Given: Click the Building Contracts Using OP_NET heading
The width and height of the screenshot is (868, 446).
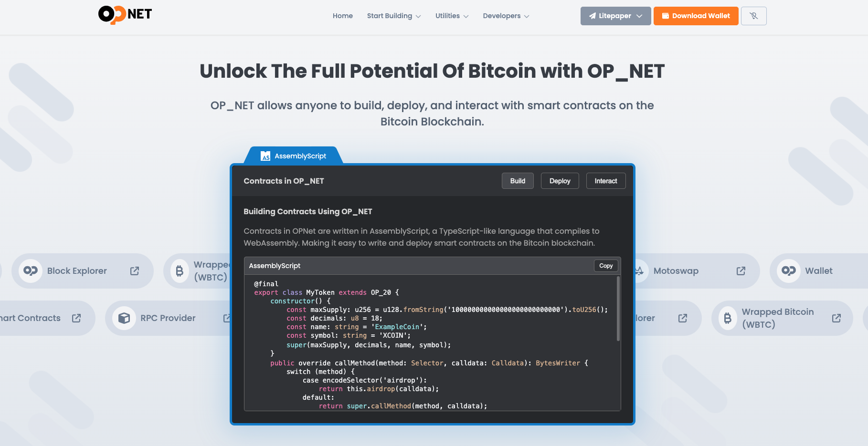Looking at the screenshot, I should 308,211.
